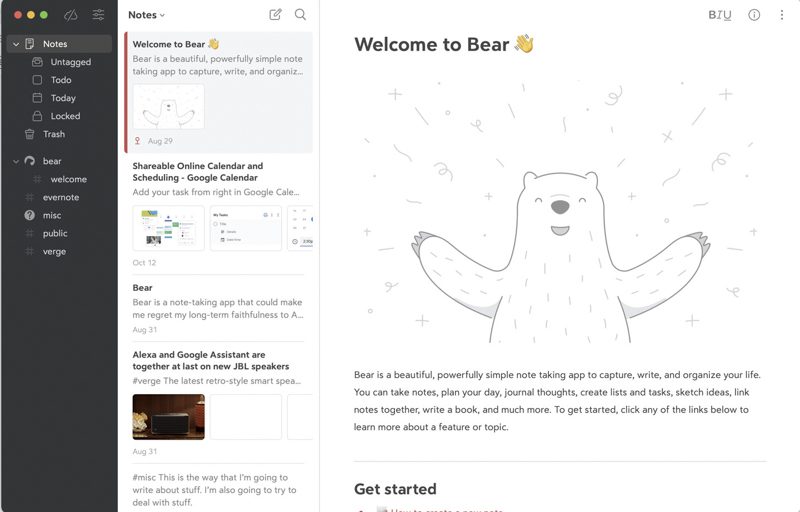Click the hash icon beside verge tag

pyautogui.click(x=30, y=251)
